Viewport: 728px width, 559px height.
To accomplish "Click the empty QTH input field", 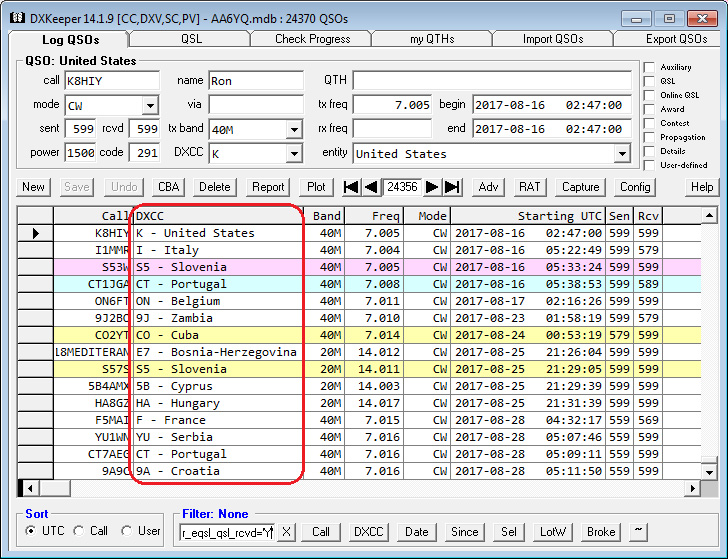I will point(492,80).
